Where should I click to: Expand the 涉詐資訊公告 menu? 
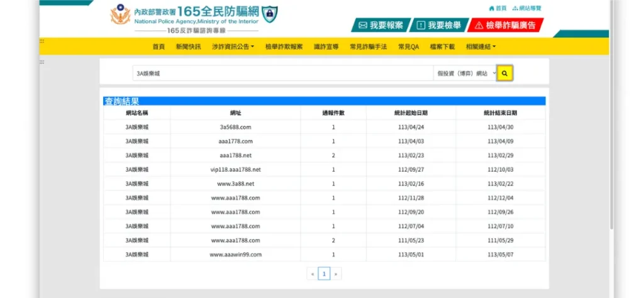click(x=233, y=47)
